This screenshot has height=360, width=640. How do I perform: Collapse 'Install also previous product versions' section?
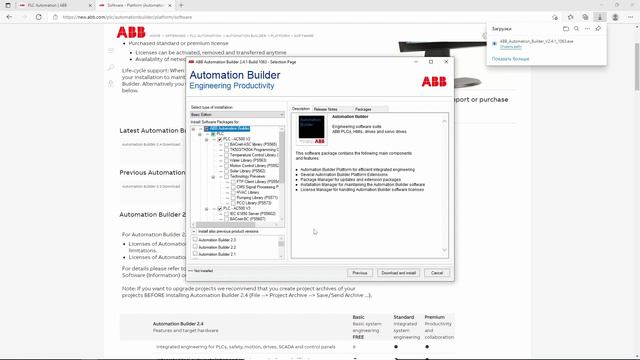tap(194, 231)
